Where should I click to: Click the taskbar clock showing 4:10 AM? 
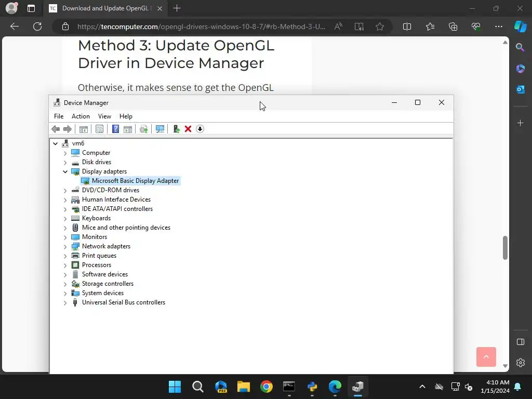pyautogui.click(x=495, y=387)
